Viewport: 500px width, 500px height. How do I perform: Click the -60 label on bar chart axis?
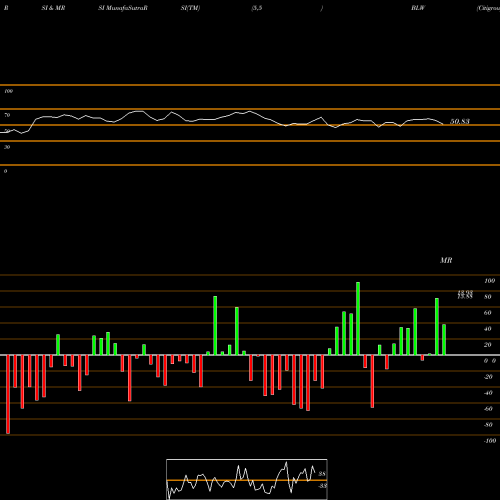[488, 409]
